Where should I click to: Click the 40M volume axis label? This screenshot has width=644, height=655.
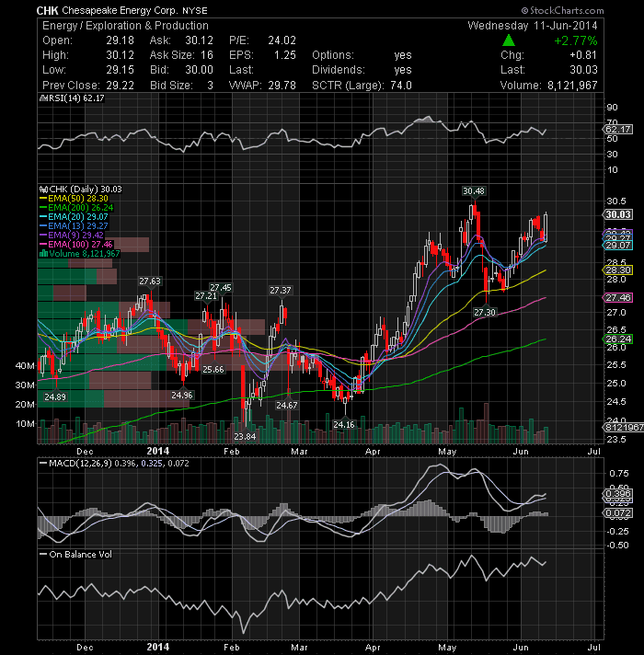click(25, 365)
